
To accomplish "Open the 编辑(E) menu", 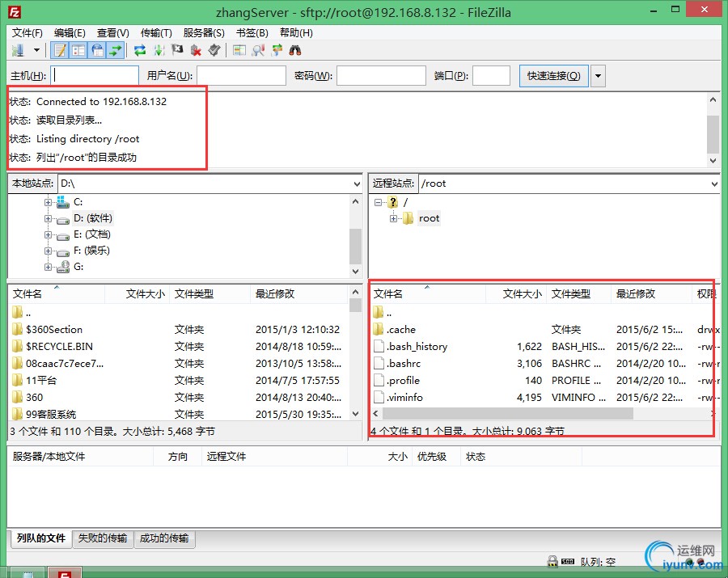I will click(x=70, y=33).
